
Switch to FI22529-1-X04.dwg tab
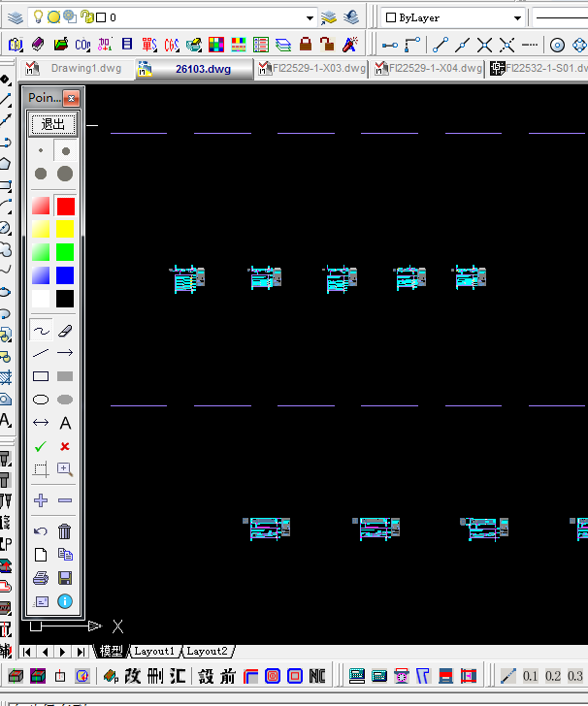point(428,69)
